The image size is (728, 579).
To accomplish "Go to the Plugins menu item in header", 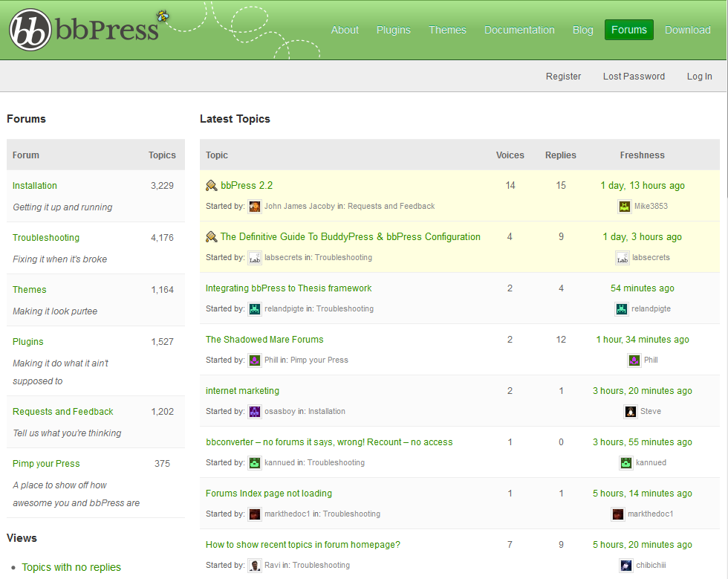I will click(x=393, y=30).
